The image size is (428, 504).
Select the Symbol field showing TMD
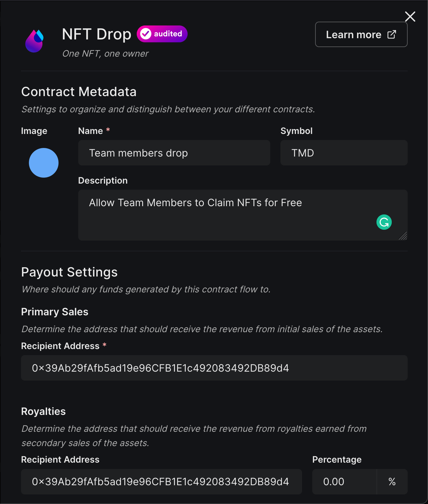pyautogui.click(x=344, y=153)
